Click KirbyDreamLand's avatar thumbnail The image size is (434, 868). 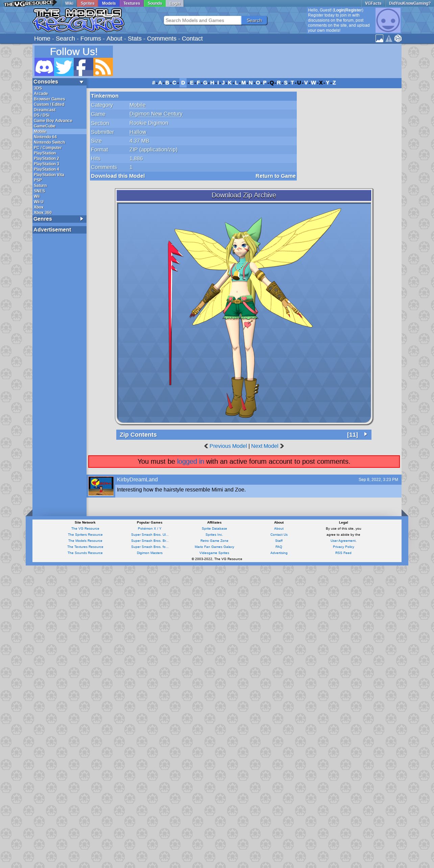click(101, 486)
